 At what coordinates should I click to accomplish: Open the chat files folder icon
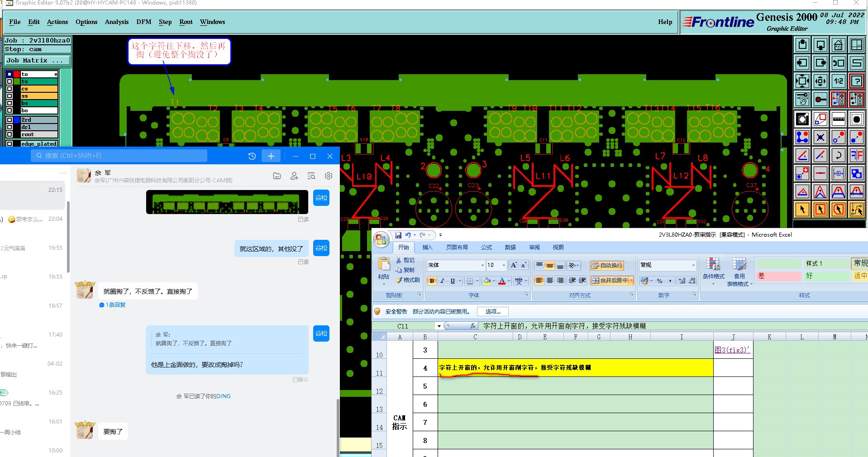(277, 176)
